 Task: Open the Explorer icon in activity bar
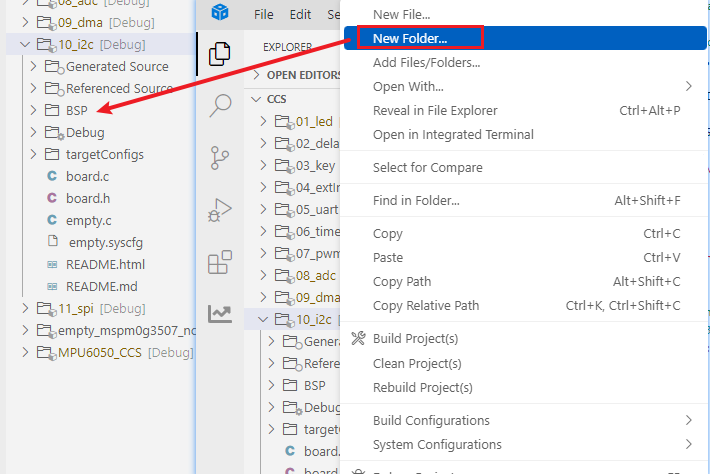[x=219, y=53]
